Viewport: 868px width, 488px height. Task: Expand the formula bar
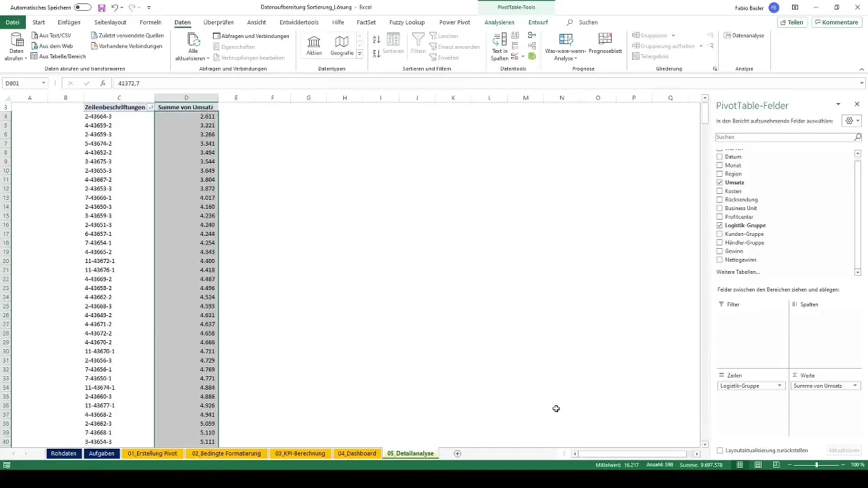pyautogui.click(x=862, y=83)
